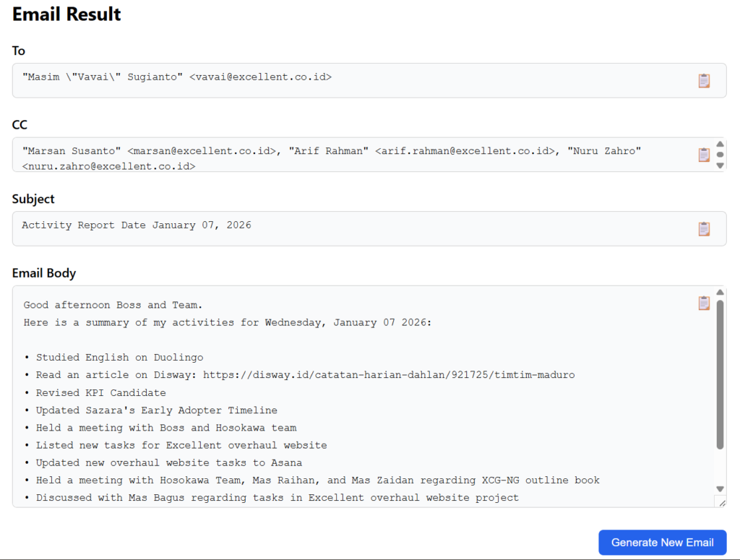The height and width of the screenshot is (560, 740).
Task: Click the Email Body scrollbar track below the thumb
Action: 720,468
